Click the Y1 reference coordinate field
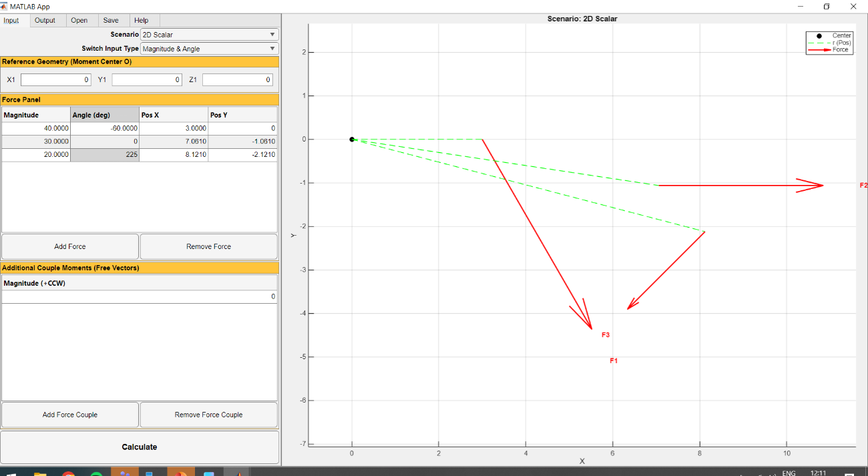The height and width of the screenshot is (476, 868). tap(146, 79)
